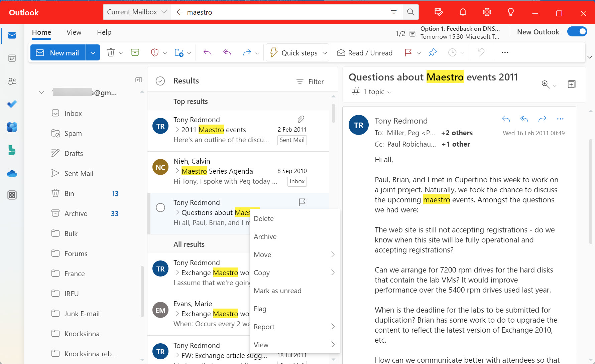Open the Tips lightbulb icon
The width and height of the screenshot is (595, 364).
[511, 12]
